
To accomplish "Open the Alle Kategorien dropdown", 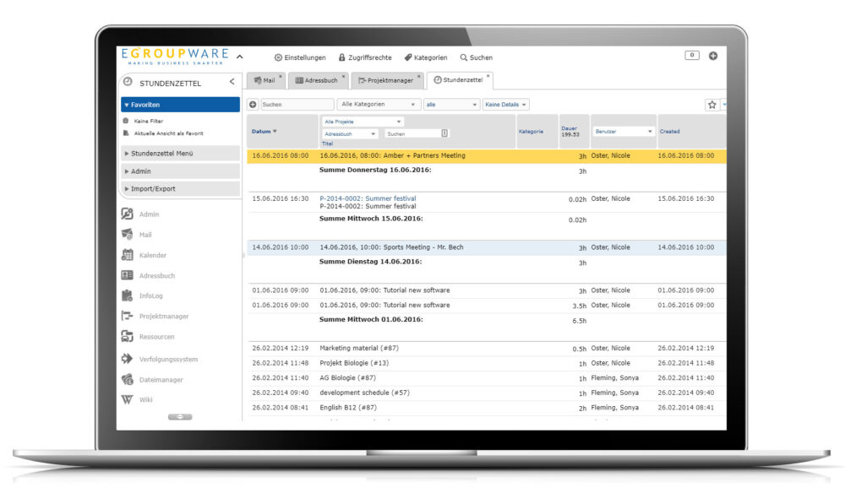I will pos(378,105).
